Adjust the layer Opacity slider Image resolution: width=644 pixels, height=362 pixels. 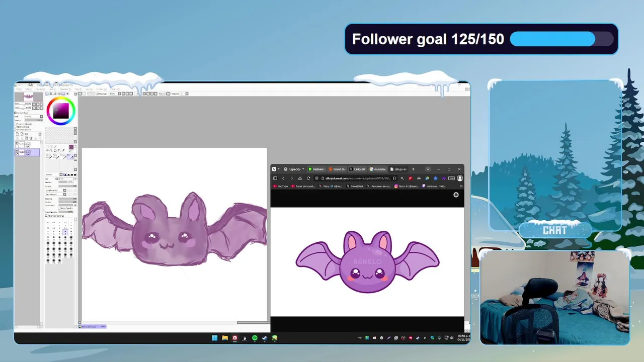[x=34, y=120]
